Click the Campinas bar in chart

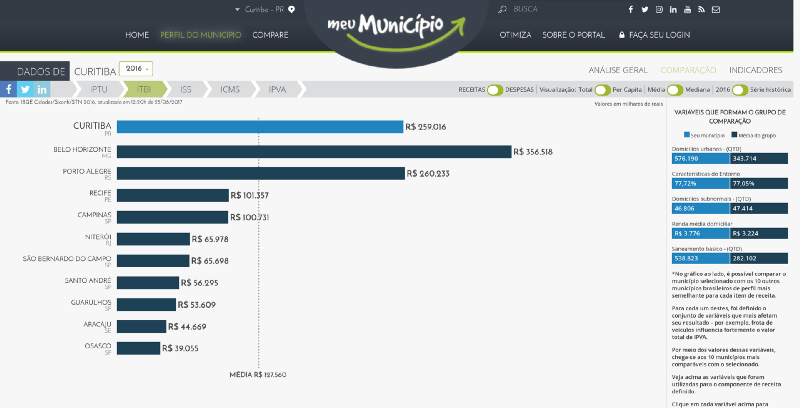172,217
